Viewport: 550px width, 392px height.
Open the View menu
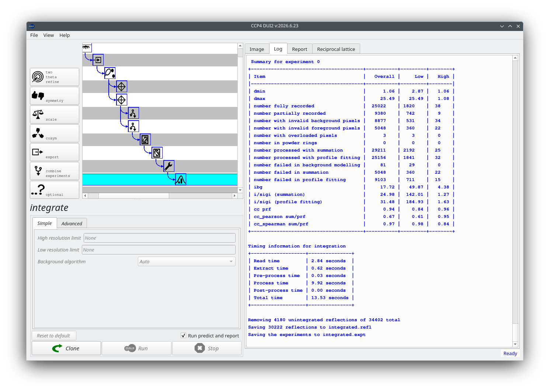pyautogui.click(x=49, y=35)
